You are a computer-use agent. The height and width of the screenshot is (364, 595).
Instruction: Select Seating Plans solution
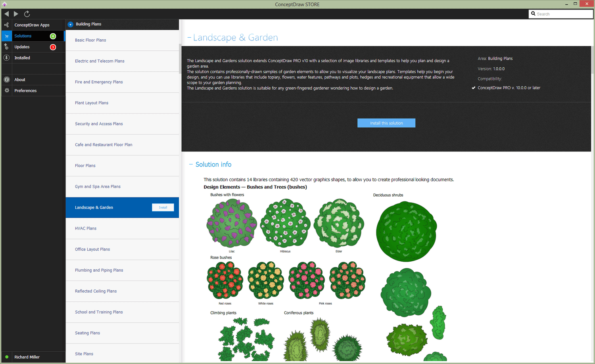pos(122,333)
